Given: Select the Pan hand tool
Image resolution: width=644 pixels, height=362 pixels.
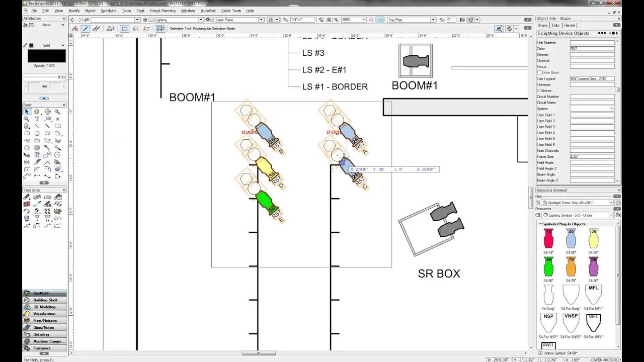Looking at the screenshot, I should tap(37, 112).
